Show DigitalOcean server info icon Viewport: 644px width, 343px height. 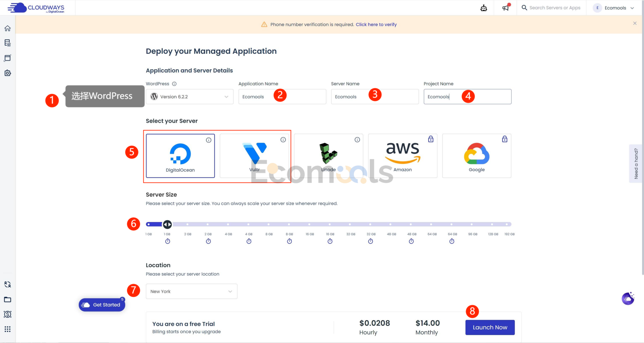[x=209, y=140]
